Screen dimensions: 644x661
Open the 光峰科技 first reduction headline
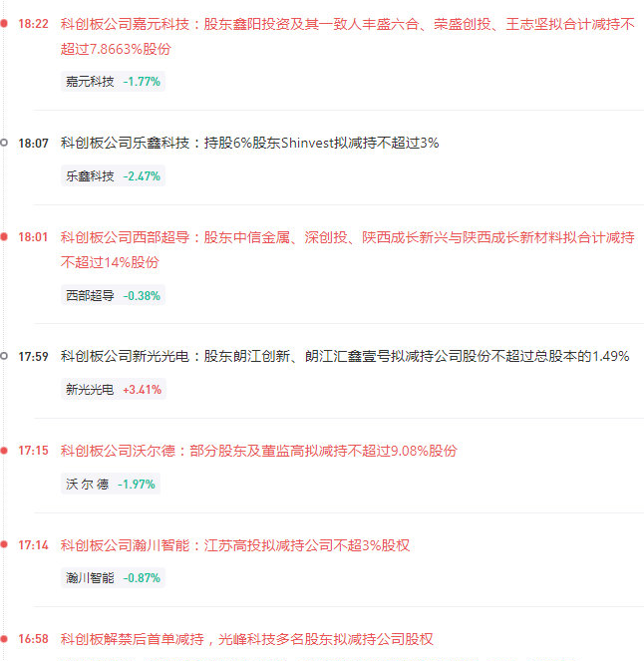(x=246, y=639)
